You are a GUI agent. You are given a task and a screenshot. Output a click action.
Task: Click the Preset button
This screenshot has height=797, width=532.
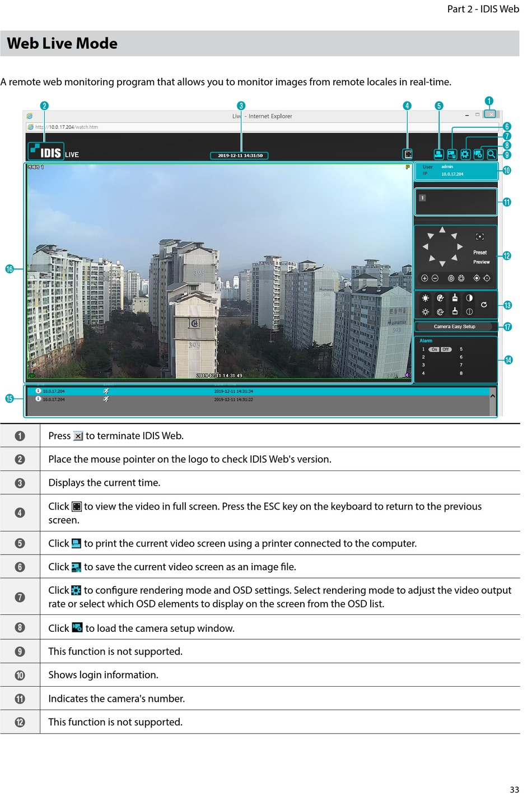(480, 253)
